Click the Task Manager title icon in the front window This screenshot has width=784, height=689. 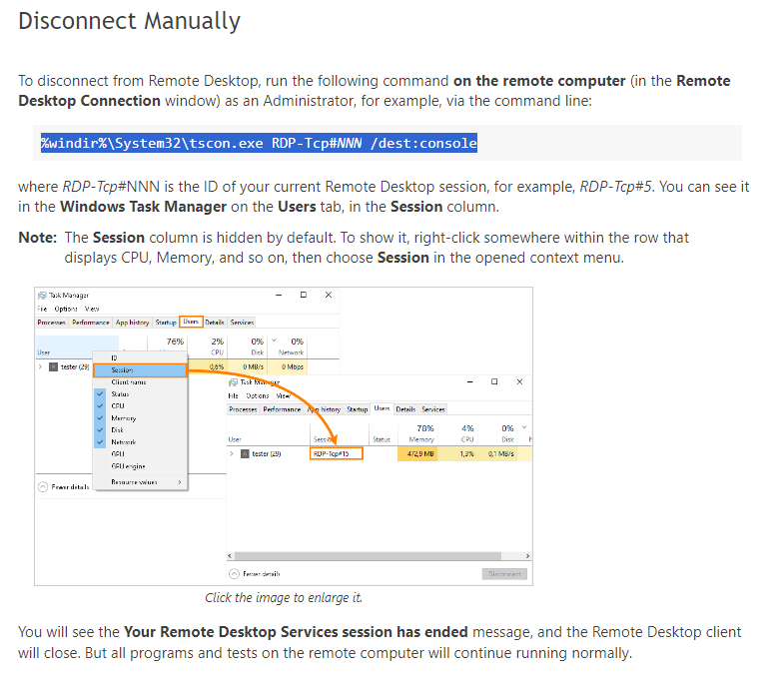(234, 382)
